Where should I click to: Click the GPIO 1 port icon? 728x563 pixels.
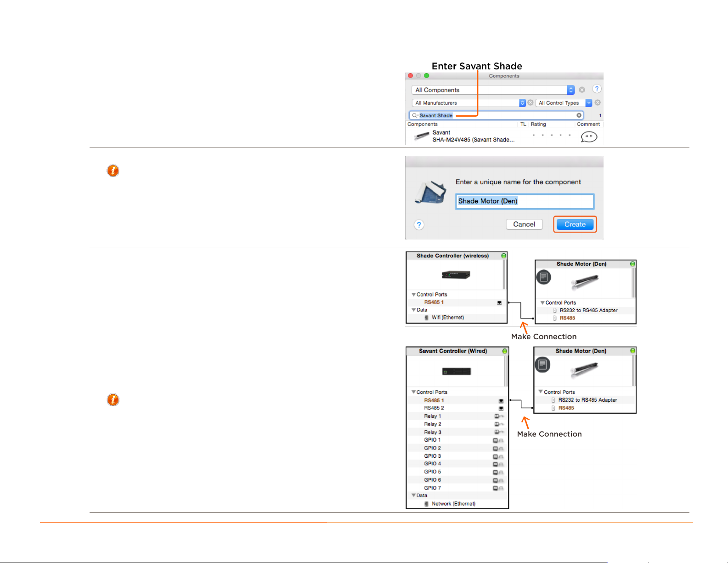pos(498,440)
